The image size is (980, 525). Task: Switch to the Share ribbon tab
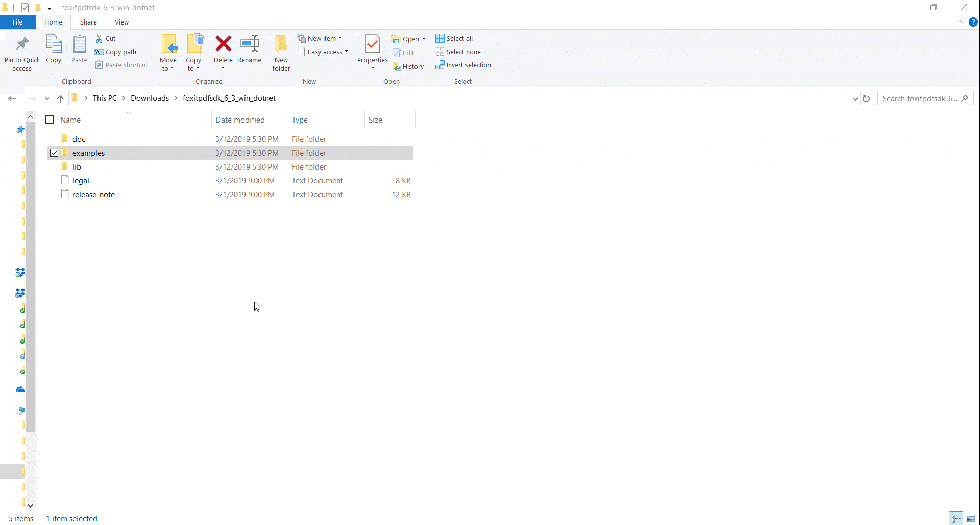(x=88, y=22)
